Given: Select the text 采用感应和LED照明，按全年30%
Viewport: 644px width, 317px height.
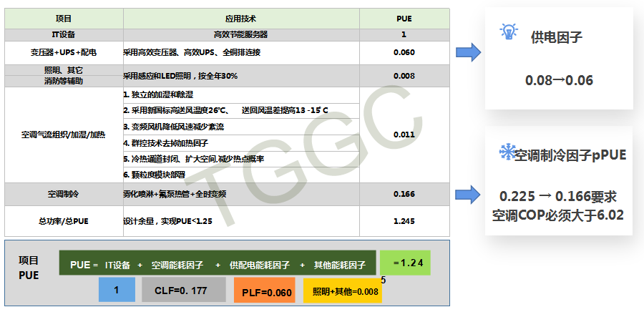Looking at the screenshot, I should (x=180, y=76).
